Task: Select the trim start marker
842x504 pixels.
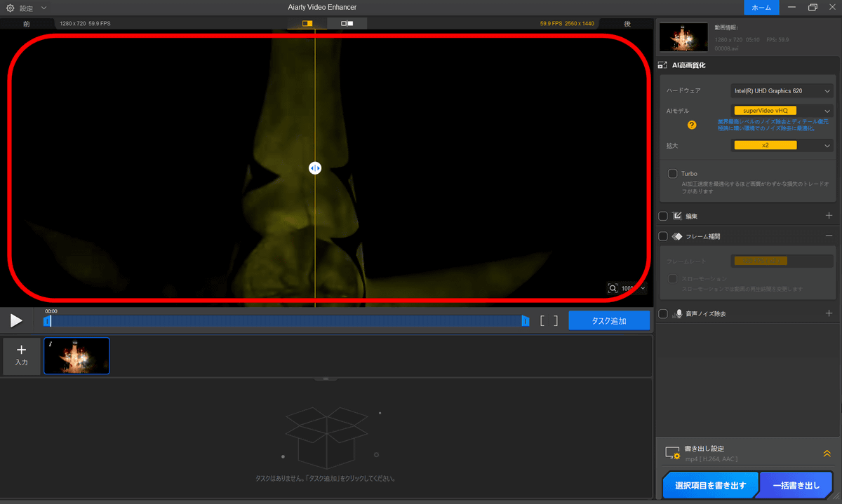Action: pyautogui.click(x=47, y=320)
